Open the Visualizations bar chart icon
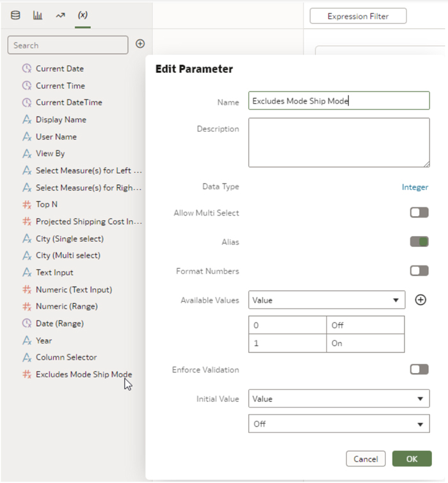448x483 pixels. pyautogui.click(x=38, y=15)
